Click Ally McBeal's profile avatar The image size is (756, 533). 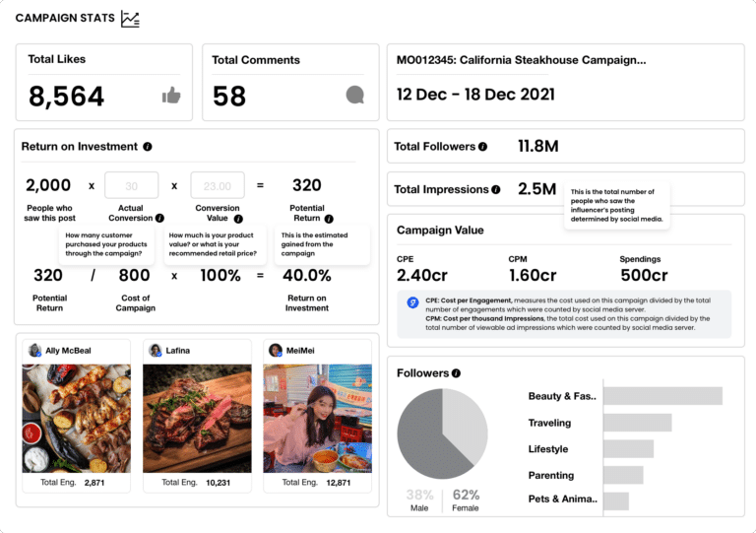coord(35,350)
